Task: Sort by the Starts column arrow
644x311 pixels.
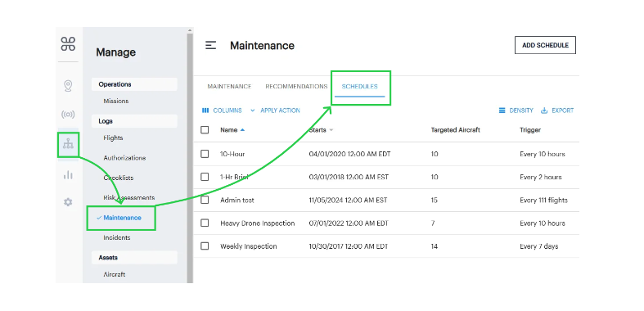Action: tap(331, 130)
